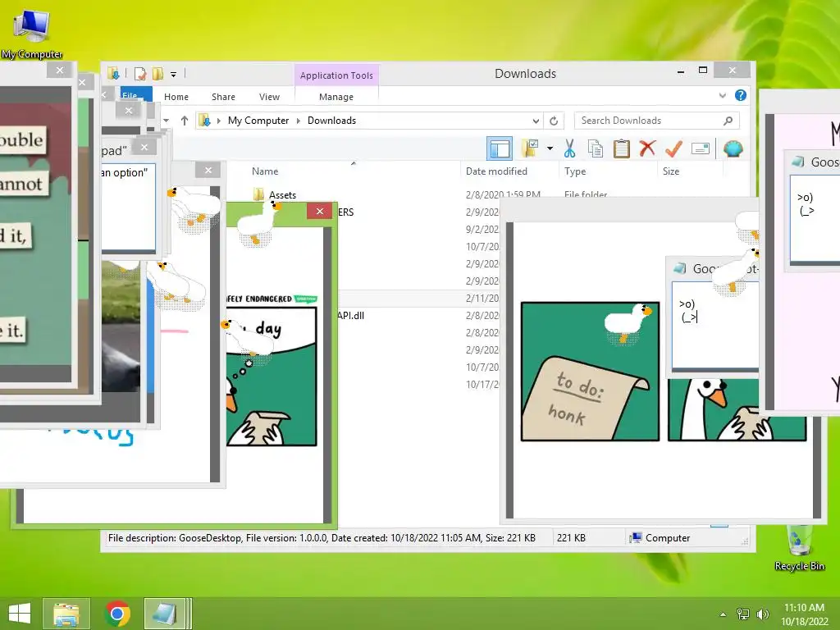Click the blue Help question mark icon

coord(741,95)
